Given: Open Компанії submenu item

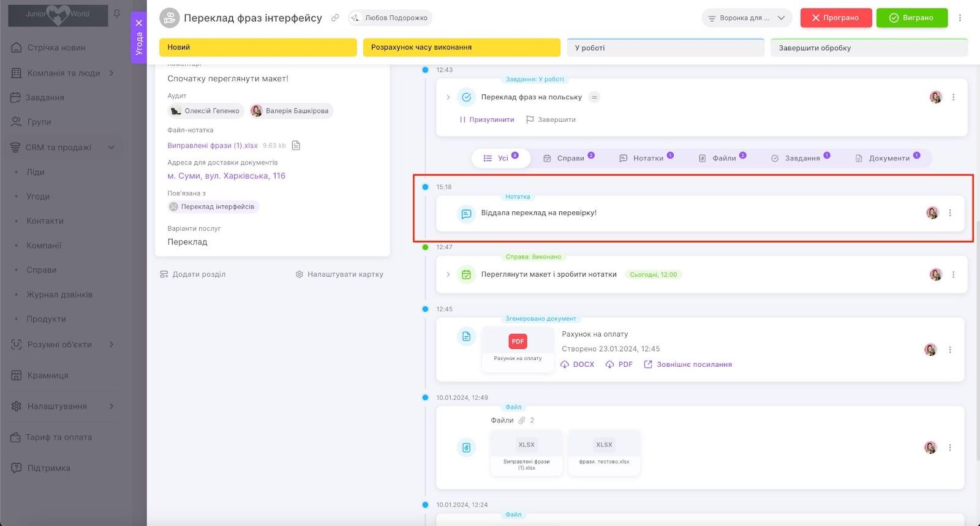Looking at the screenshot, I should 44,246.
